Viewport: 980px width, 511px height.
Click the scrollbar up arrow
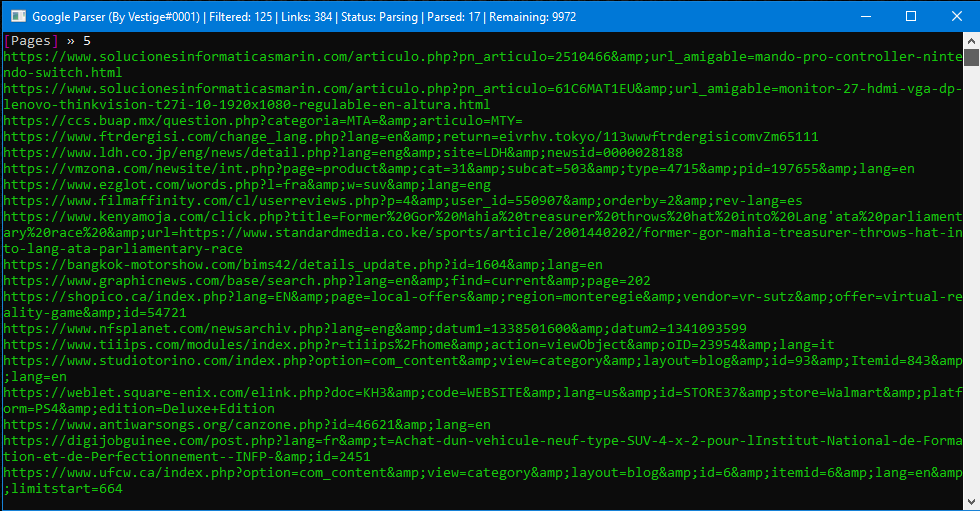click(x=971, y=41)
